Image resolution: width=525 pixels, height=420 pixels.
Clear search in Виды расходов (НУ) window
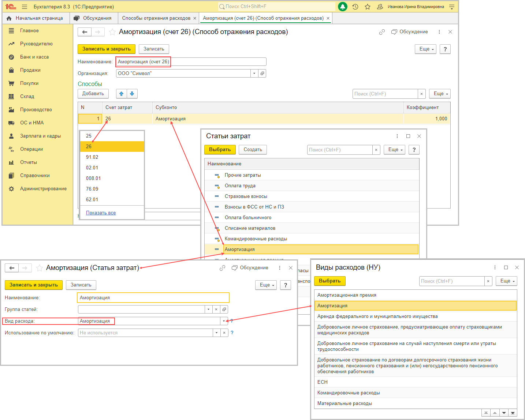(488, 281)
